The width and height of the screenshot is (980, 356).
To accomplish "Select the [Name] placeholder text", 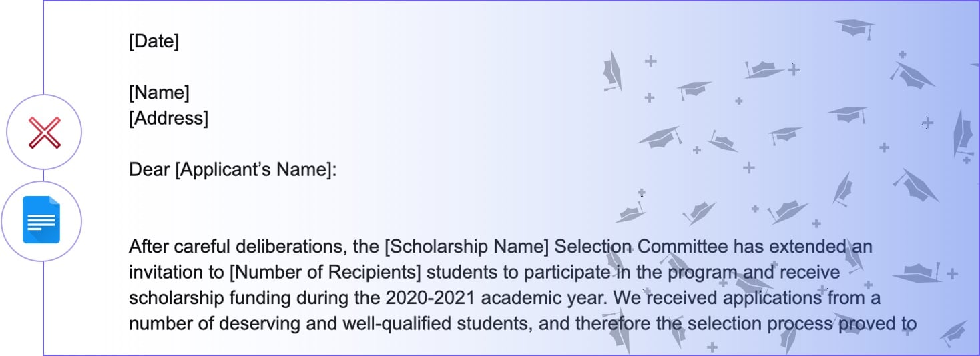I will tap(159, 93).
